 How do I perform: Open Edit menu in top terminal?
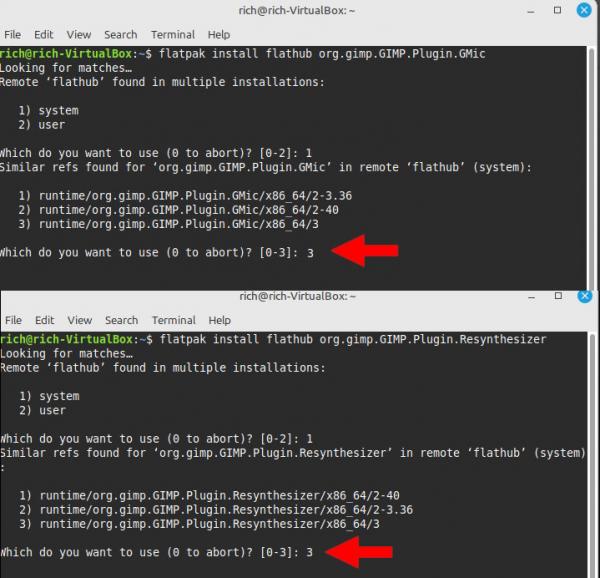pyautogui.click(x=43, y=35)
